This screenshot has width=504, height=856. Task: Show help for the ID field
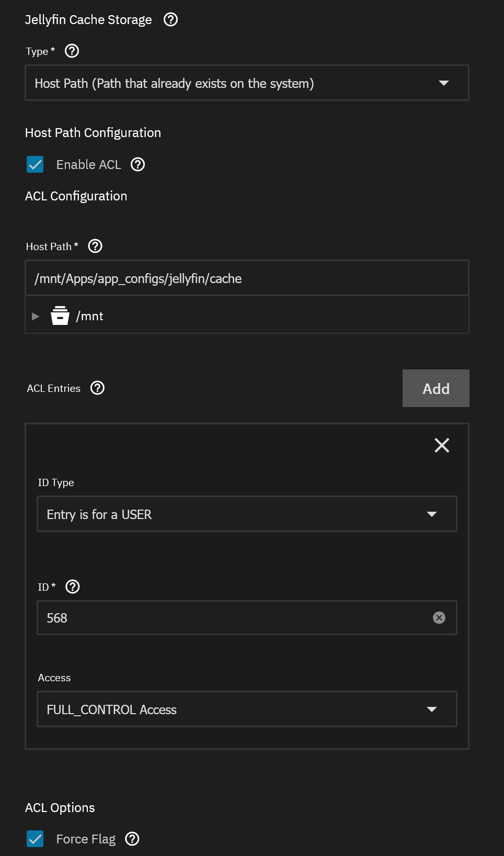tap(73, 587)
